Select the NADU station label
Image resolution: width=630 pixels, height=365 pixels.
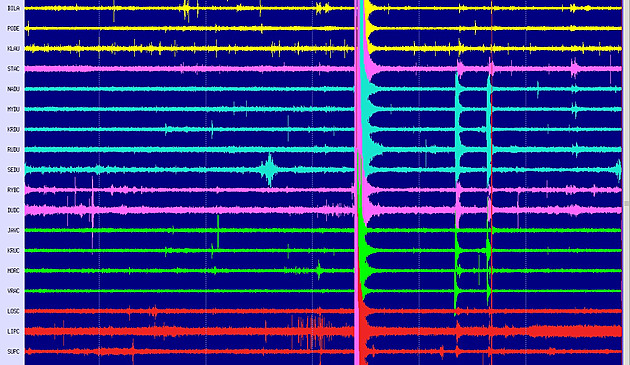(13, 89)
